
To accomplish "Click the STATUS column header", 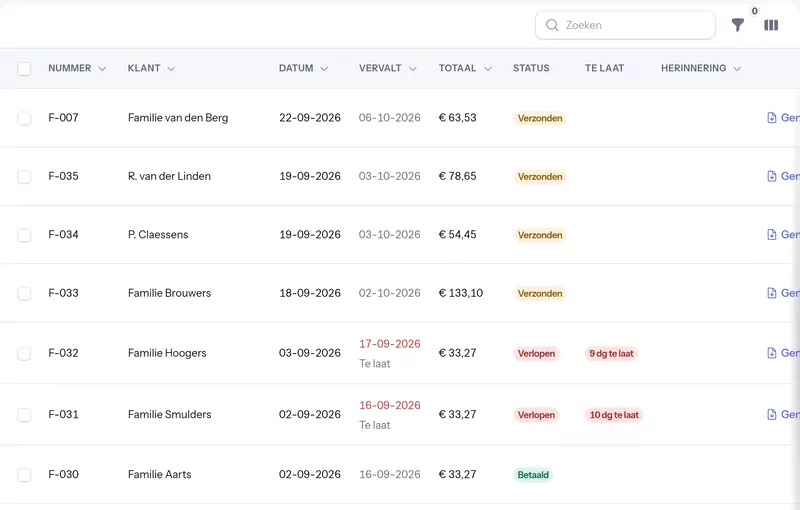I will pyautogui.click(x=531, y=68).
